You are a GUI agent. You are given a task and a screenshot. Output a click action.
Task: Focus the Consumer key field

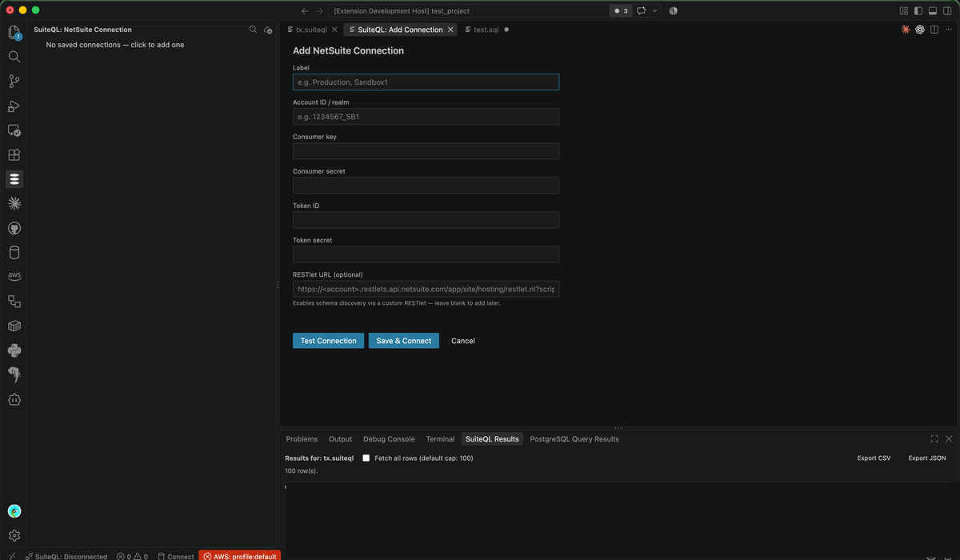[426, 150]
